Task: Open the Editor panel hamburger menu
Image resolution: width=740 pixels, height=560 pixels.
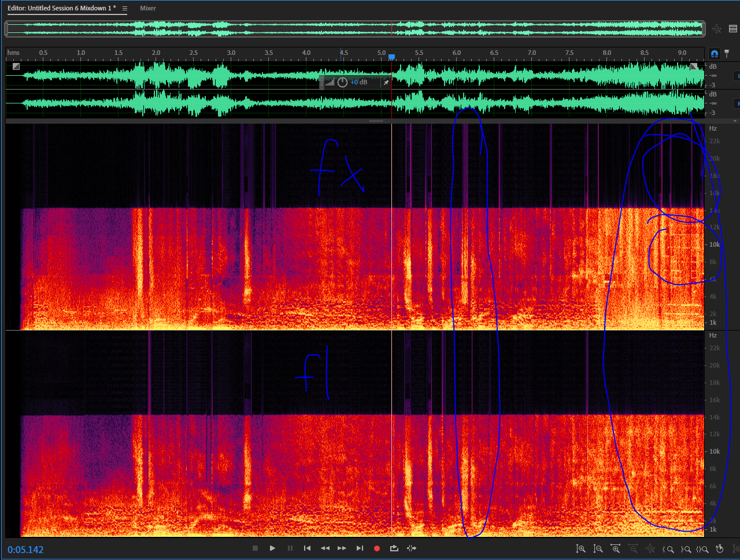Action: coord(125,9)
